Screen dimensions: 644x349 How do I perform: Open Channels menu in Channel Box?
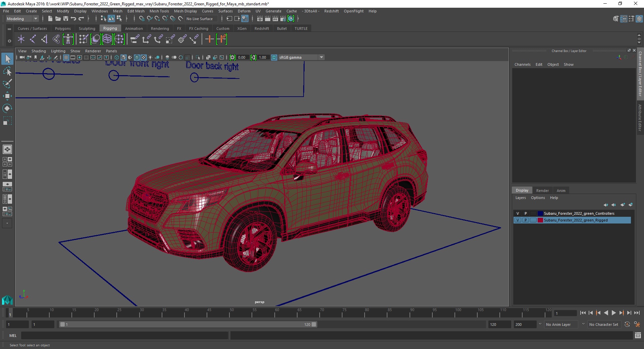click(x=522, y=64)
